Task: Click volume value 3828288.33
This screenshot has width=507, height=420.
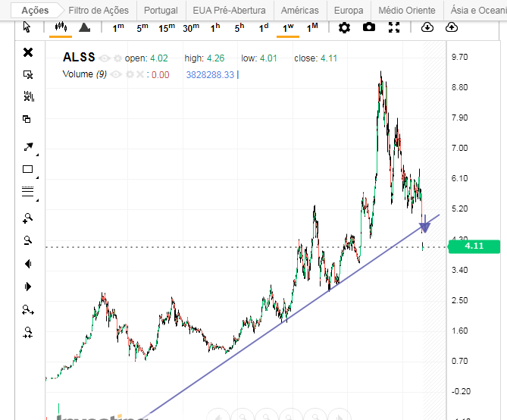Action: [210, 75]
